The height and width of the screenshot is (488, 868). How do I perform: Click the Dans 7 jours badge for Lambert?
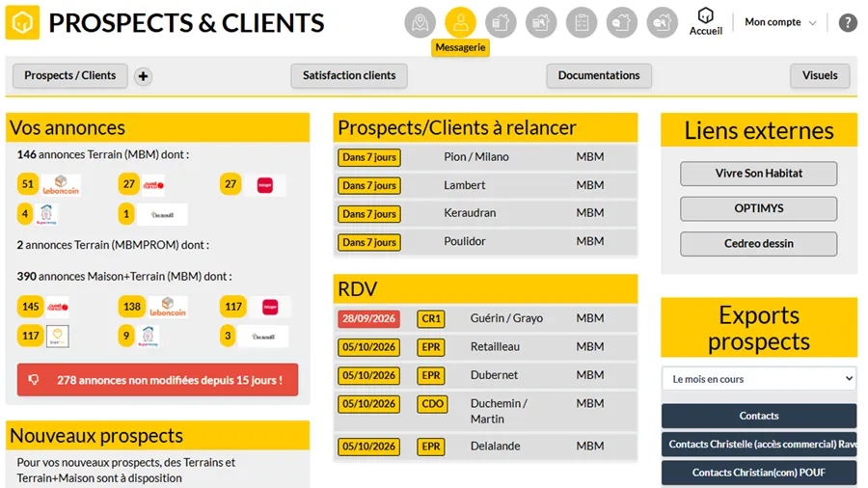[x=369, y=186]
